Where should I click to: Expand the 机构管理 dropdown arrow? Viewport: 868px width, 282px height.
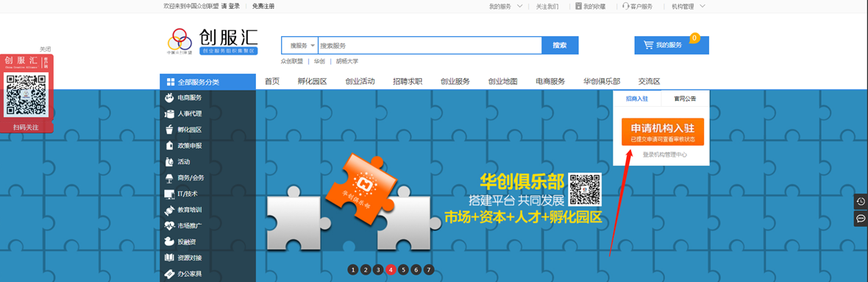(x=702, y=6)
